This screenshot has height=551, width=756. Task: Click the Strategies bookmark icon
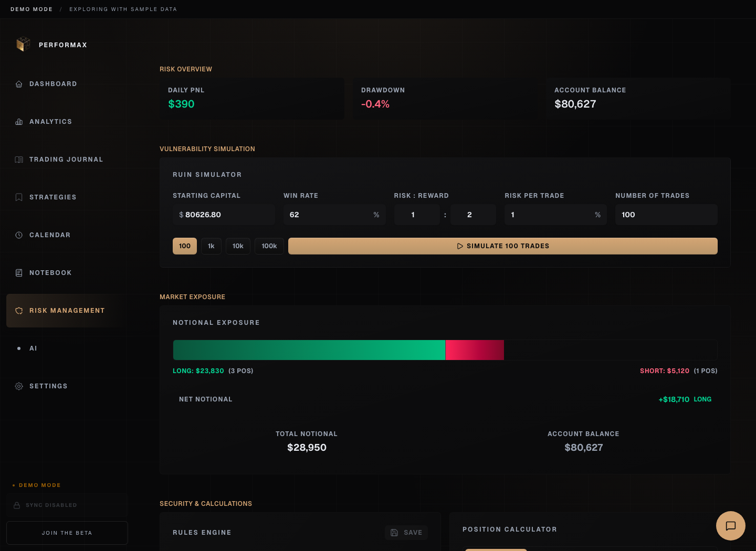(19, 197)
